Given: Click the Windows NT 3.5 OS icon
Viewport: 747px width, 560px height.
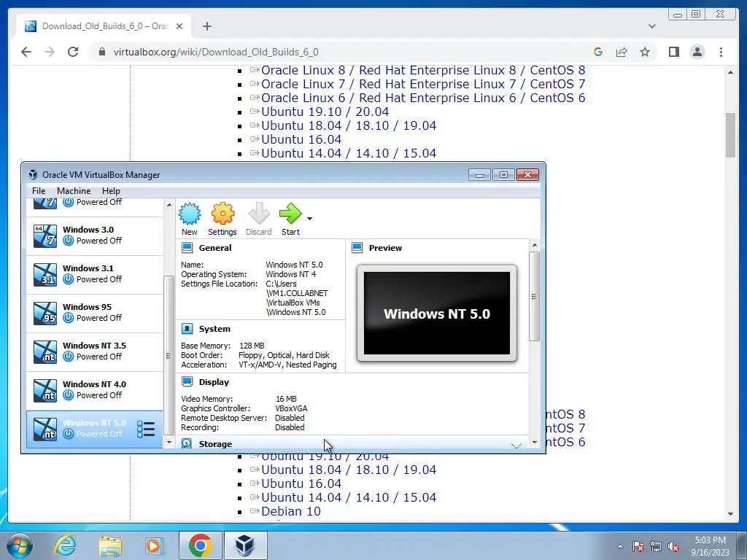Looking at the screenshot, I should (45, 352).
